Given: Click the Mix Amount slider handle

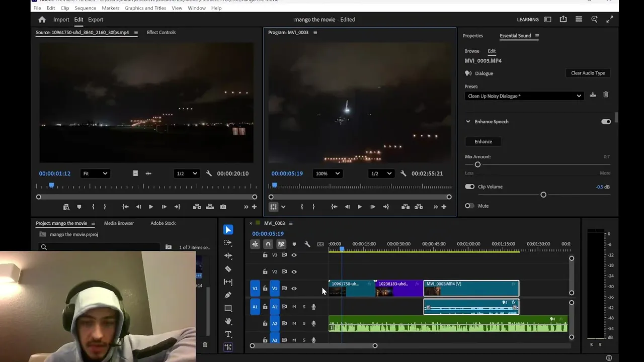Looking at the screenshot, I should click(477, 164).
